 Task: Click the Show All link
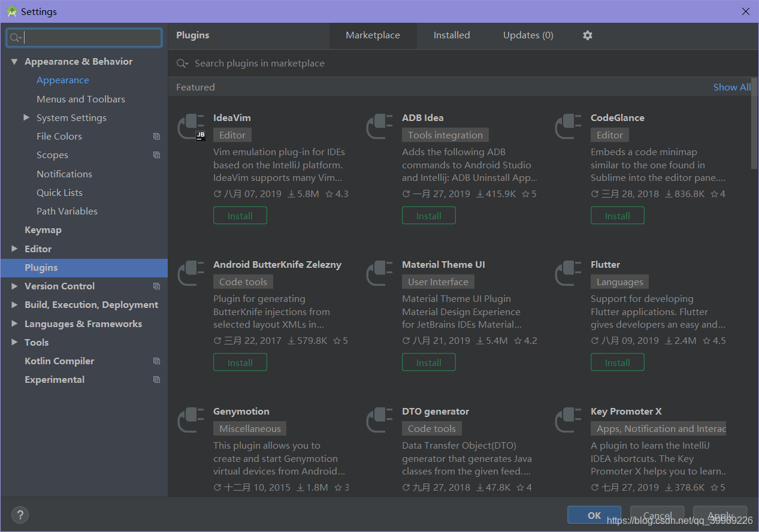click(731, 87)
